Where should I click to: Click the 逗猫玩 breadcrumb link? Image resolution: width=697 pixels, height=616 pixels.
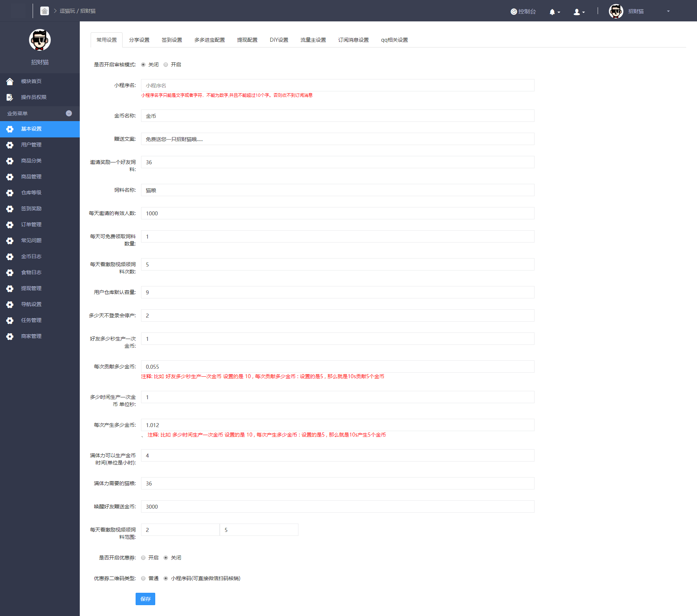click(x=67, y=11)
